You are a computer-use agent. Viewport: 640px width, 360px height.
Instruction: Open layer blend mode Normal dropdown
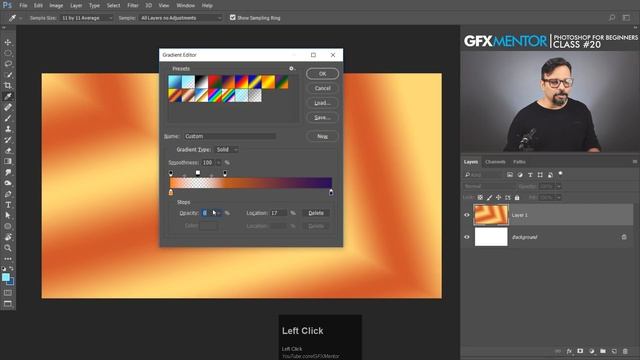[489, 187]
